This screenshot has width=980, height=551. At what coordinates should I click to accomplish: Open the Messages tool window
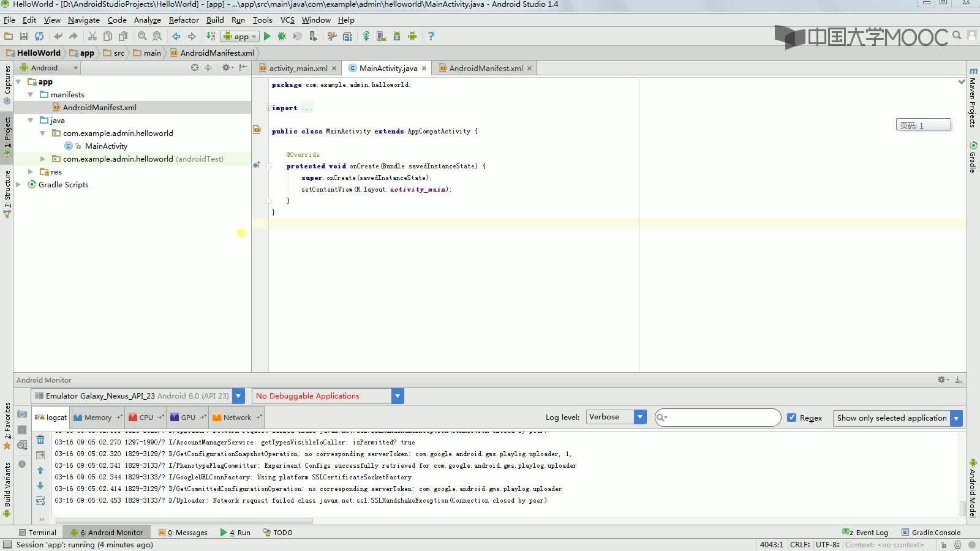tap(183, 533)
